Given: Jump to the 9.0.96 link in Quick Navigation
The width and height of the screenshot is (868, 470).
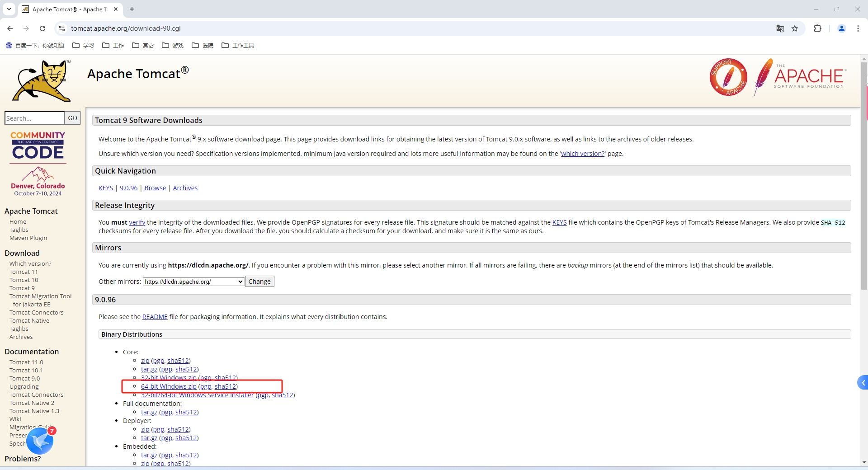Looking at the screenshot, I should 128,188.
